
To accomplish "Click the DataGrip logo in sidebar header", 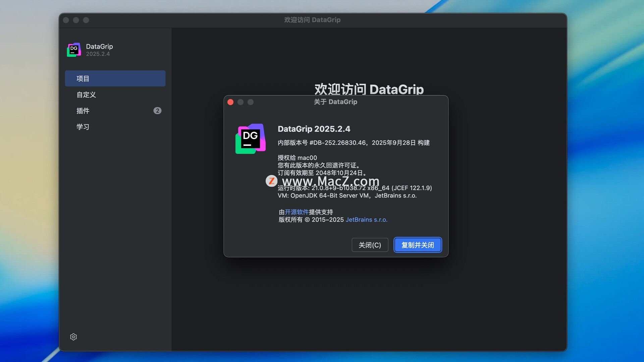I will pos(74,50).
